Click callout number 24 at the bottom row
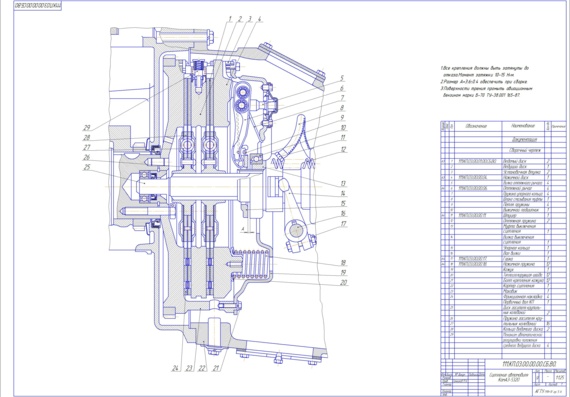 176,368
